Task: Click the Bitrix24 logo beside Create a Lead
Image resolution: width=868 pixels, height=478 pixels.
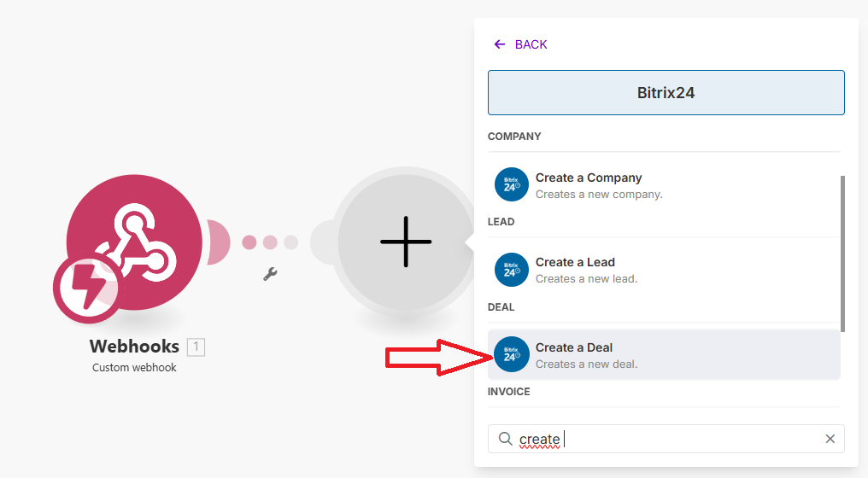Action: [511, 270]
